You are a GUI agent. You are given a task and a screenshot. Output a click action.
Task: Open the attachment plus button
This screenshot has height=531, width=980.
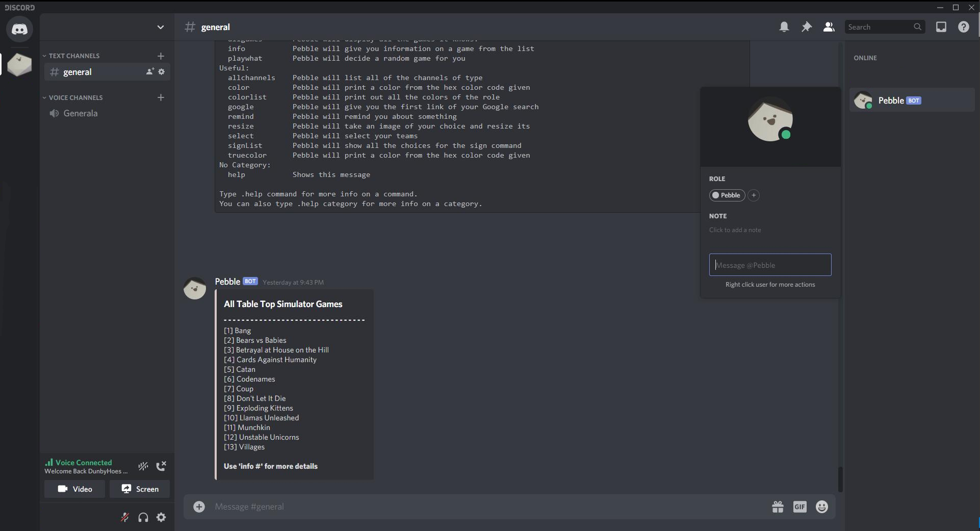[199, 507]
